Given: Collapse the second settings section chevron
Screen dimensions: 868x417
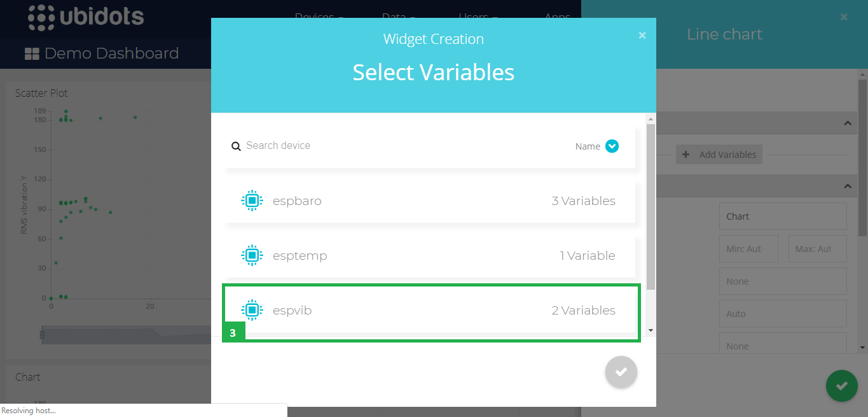Looking at the screenshot, I should point(847,186).
